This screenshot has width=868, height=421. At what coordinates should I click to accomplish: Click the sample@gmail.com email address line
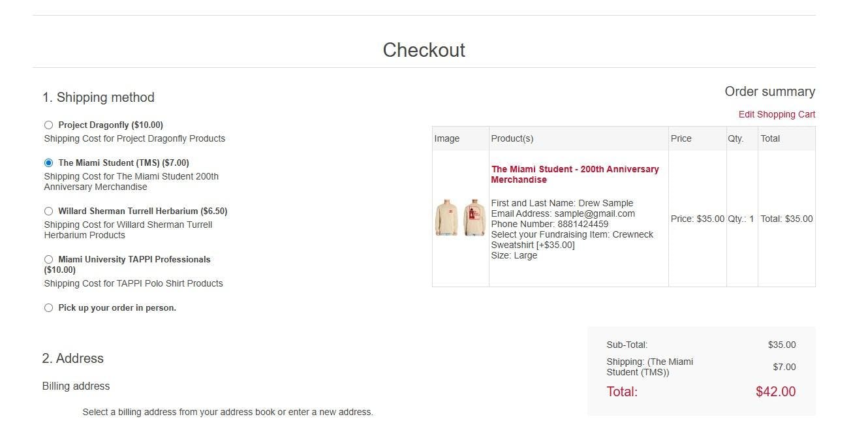(563, 213)
